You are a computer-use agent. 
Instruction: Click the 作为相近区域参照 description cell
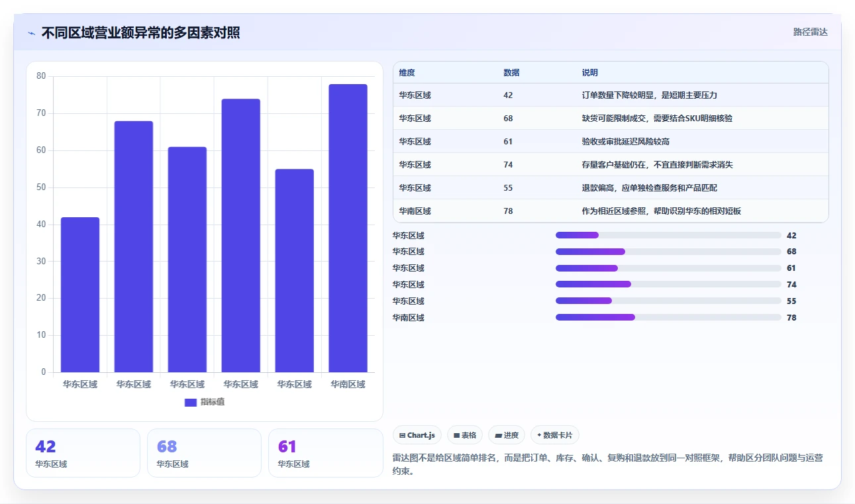point(661,211)
